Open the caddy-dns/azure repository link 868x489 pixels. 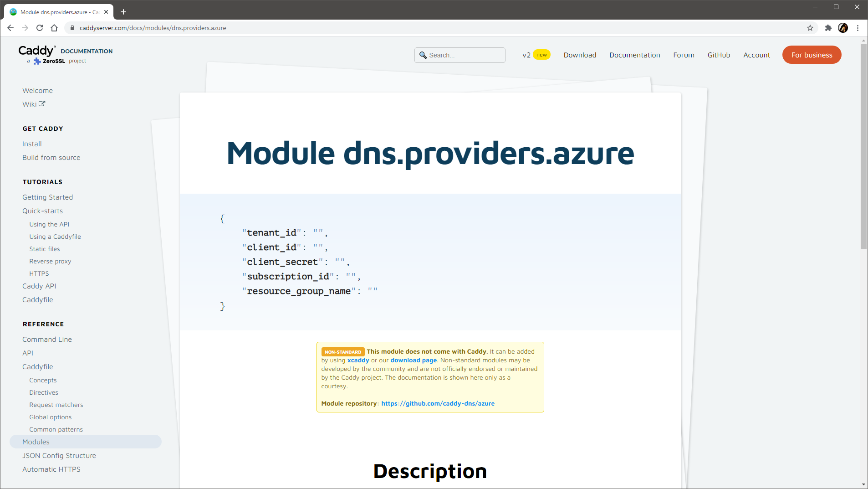(x=437, y=403)
